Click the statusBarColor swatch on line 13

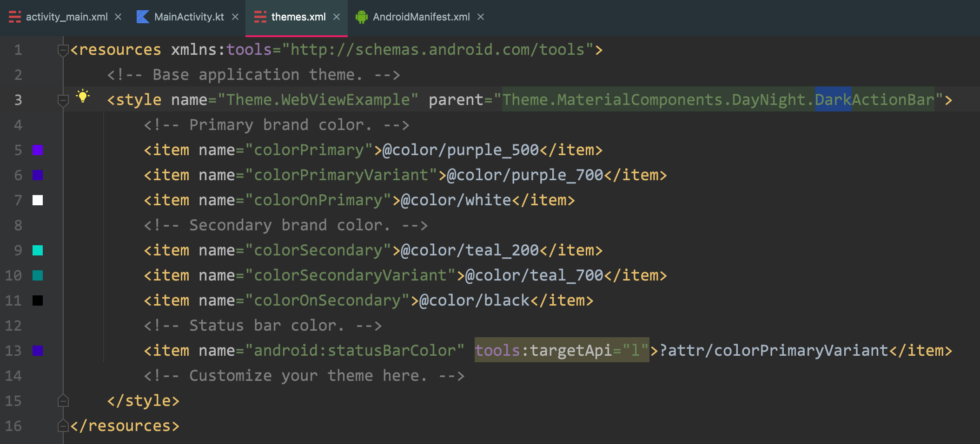pyautogui.click(x=38, y=351)
